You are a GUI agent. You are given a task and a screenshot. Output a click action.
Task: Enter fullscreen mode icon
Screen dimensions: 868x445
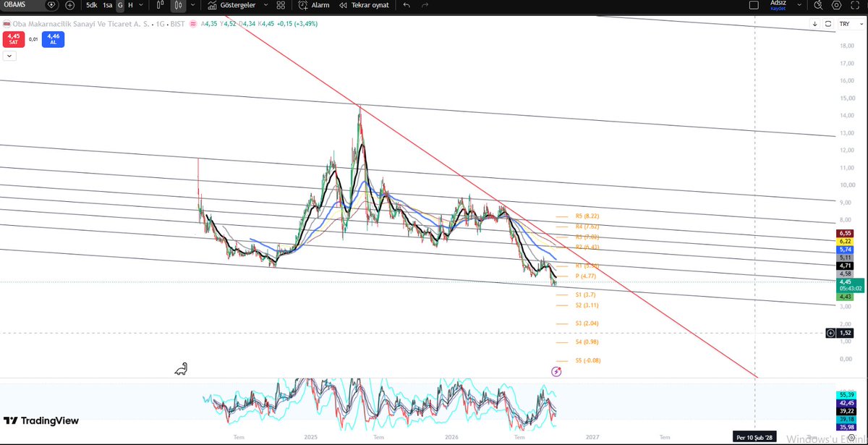pyautogui.click(x=855, y=5)
